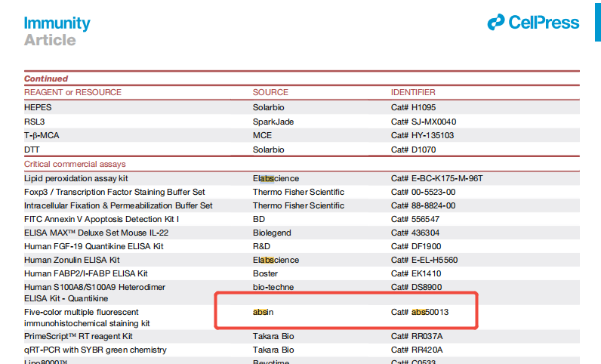
Task: Click the PrimeScript RT reagent Kit entry
Action: click(79, 336)
